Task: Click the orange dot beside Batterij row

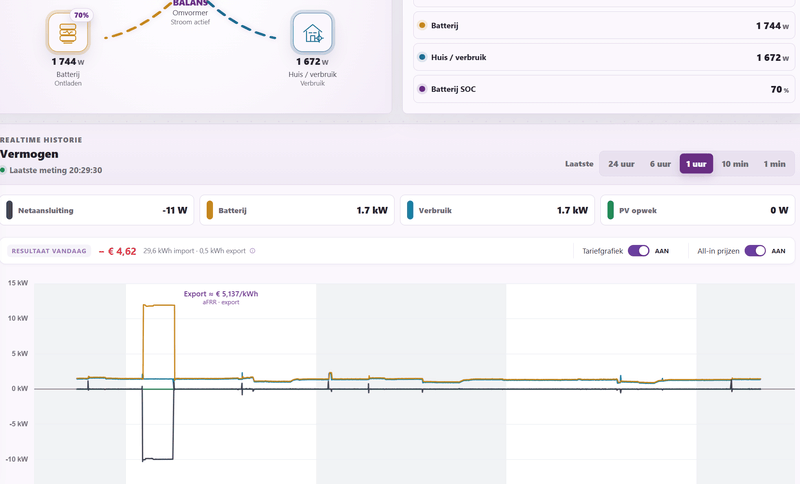Action: coord(422,25)
